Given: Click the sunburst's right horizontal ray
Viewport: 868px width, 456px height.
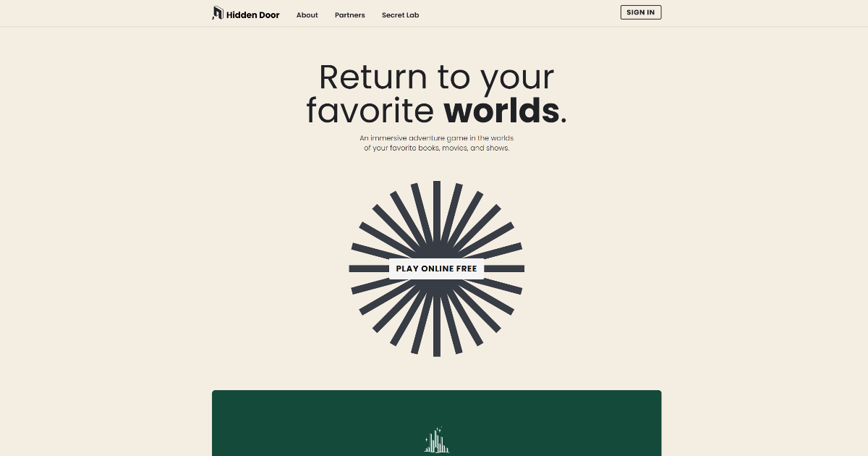Looking at the screenshot, I should point(504,269).
